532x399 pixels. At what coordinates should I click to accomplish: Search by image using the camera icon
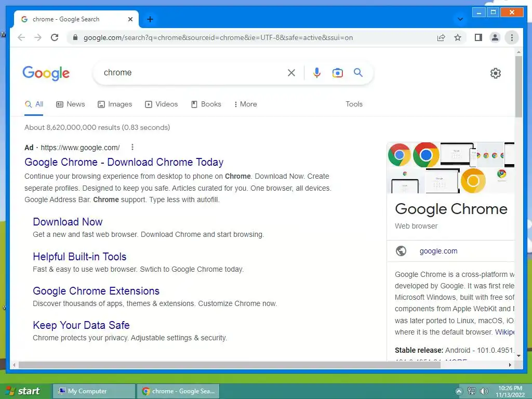tap(338, 73)
